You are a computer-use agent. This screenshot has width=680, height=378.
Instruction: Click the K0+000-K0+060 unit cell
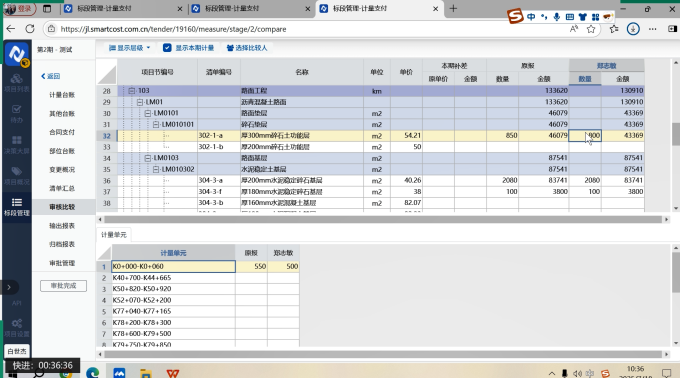(173, 267)
